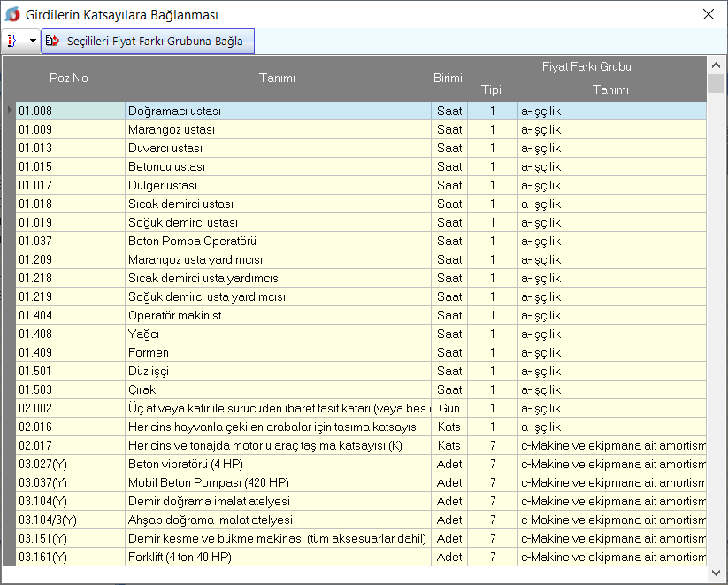
Task: Click Kats unit cell in row 02.016
Action: click(x=449, y=427)
